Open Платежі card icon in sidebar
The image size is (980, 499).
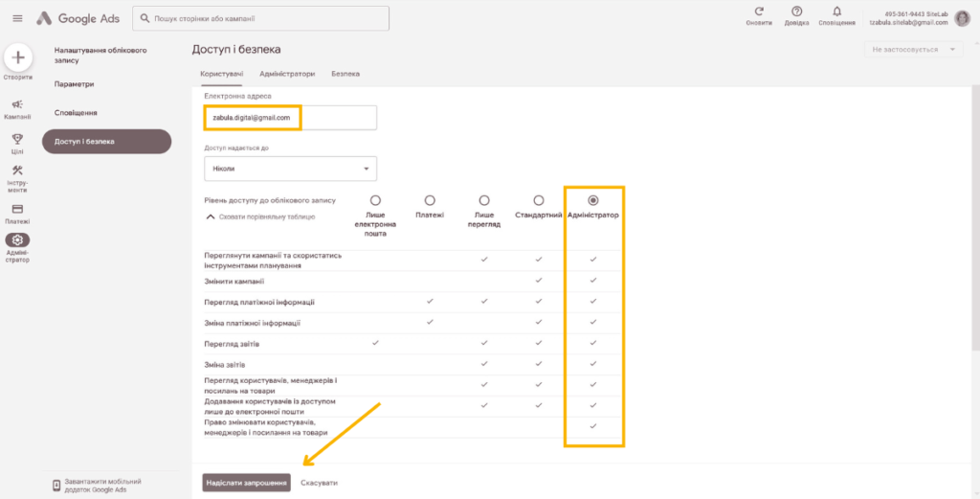point(17,209)
